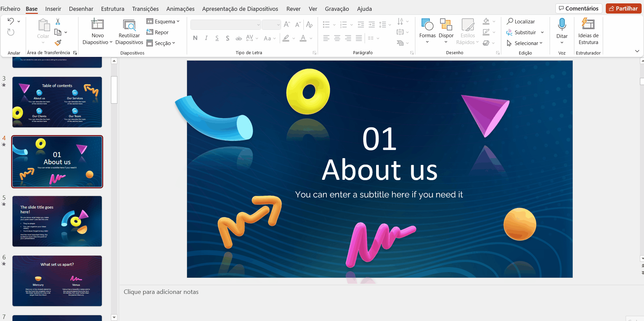Toggle text Shadow formatting
Screen dimensions: 644x321
coord(228,38)
